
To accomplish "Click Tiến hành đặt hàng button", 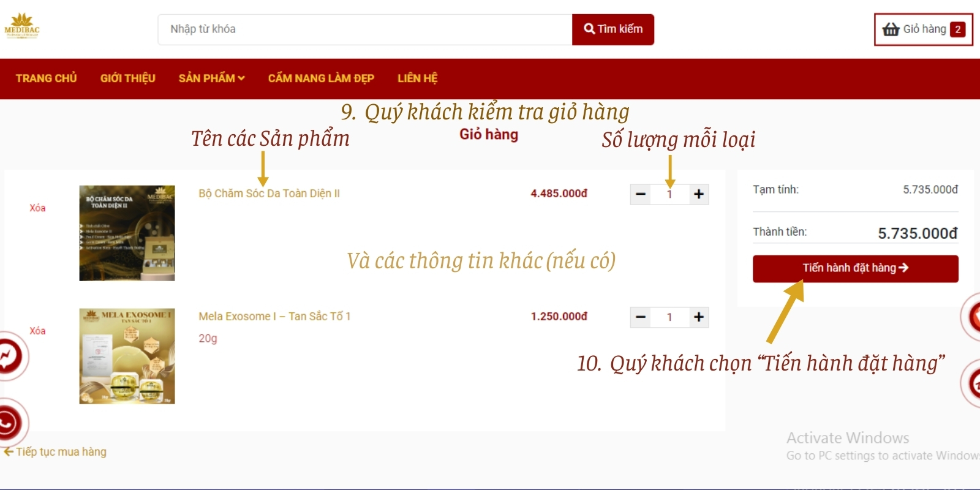I will 856,268.
